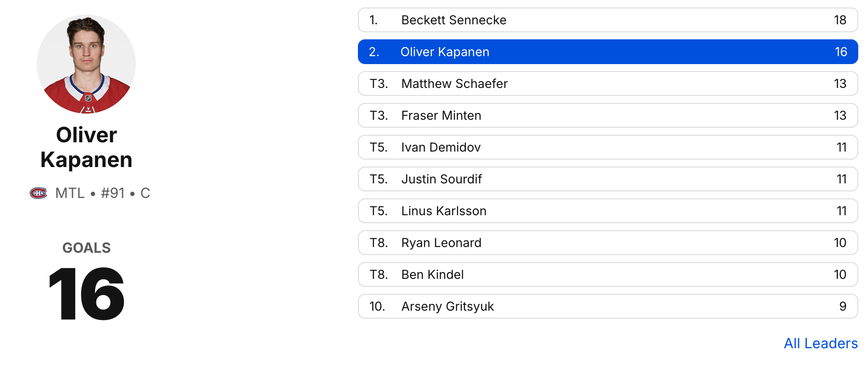This screenshot has width=868, height=388.
Task: Select Justin Sourdif's row
Action: pos(607,179)
